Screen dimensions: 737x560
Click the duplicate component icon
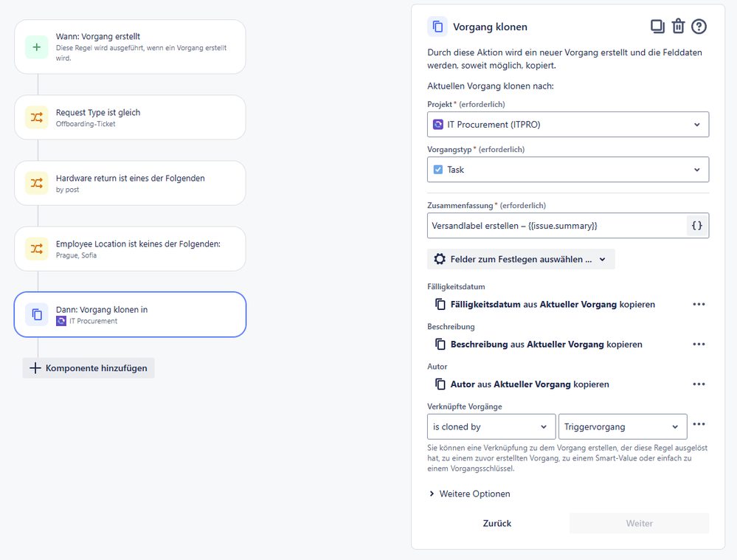pos(657,27)
